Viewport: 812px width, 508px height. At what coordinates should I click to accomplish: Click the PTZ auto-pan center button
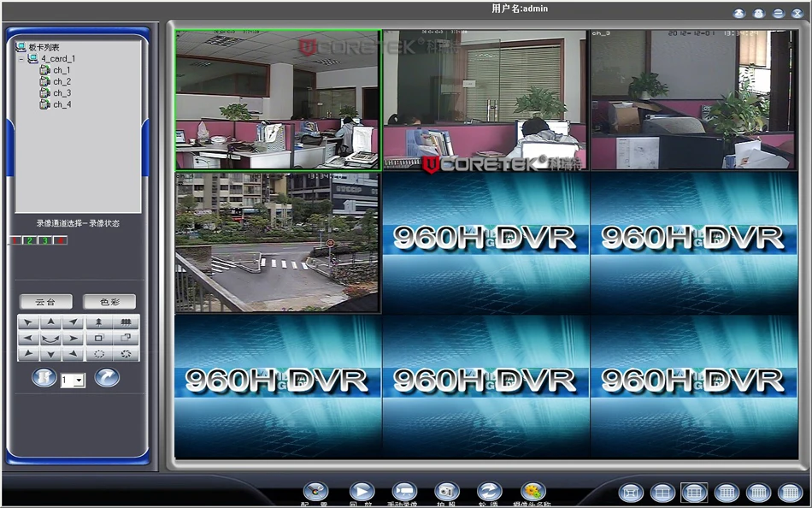(50, 339)
